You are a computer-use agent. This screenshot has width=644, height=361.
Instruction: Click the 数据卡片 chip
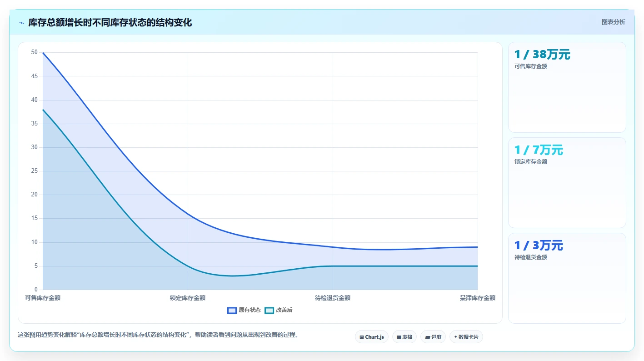pos(466,337)
